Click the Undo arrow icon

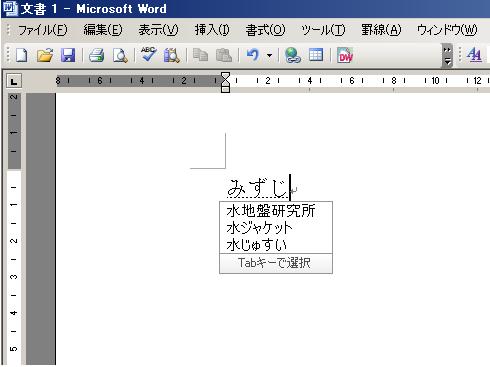(x=253, y=55)
